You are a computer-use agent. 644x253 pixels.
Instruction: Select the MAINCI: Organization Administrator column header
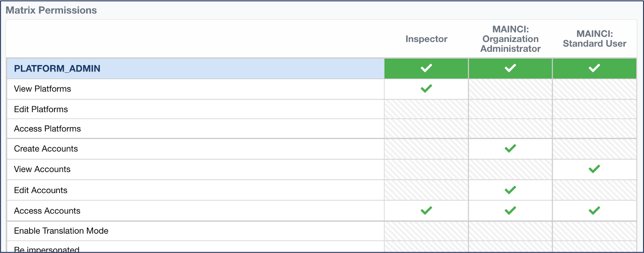tap(510, 39)
